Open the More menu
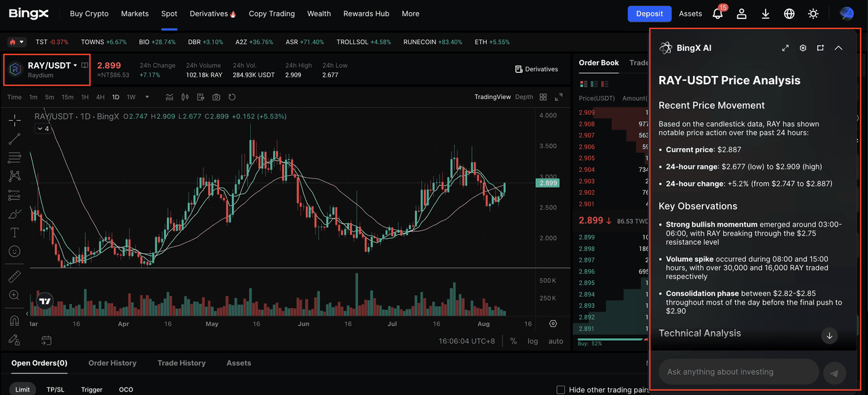 (x=410, y=14)
